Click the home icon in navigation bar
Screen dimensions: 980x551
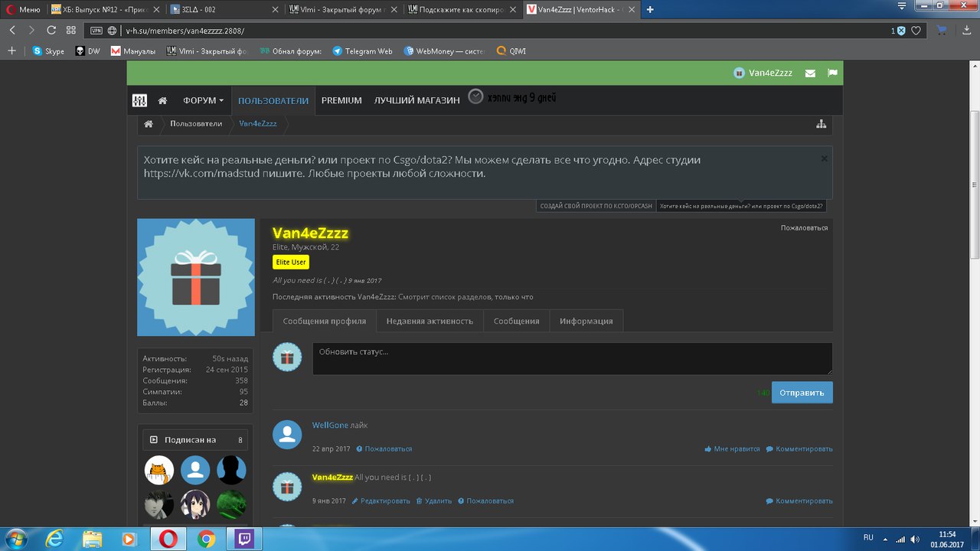[162, 100]
